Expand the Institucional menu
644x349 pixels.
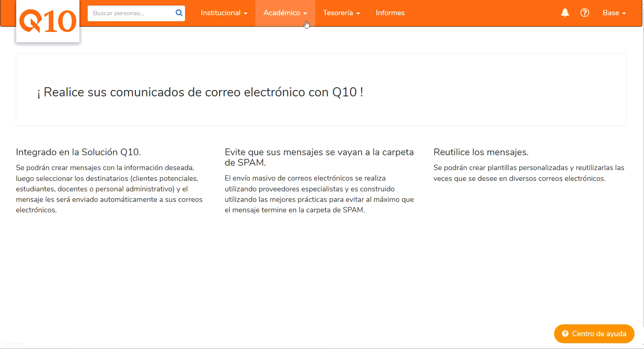click(x=224, y=13)
